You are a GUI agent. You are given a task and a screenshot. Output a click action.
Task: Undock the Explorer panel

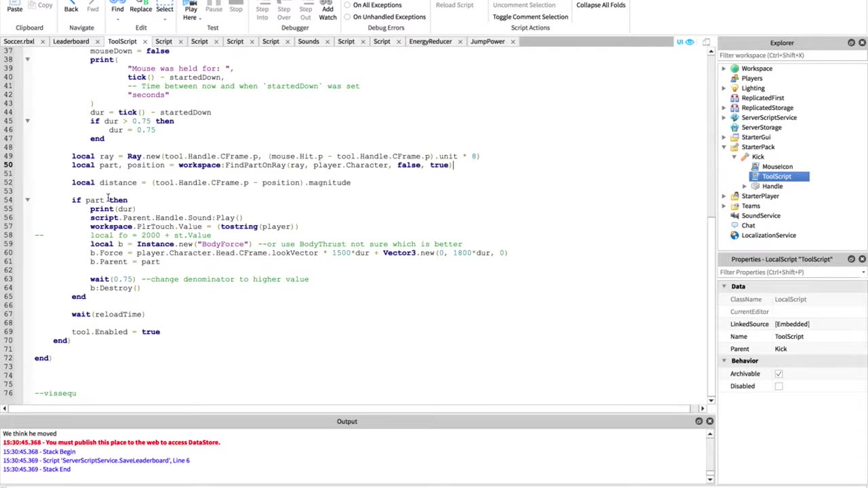[x=851, y=43]
